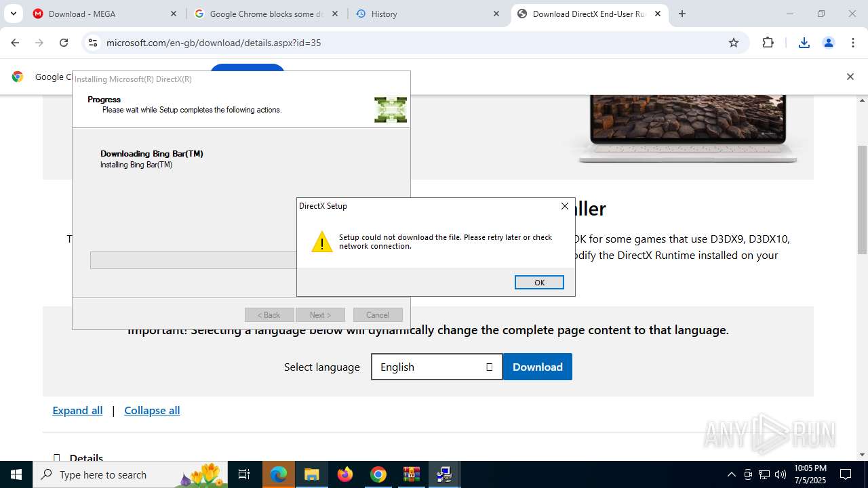Open File Explorer from the taskbar
The width and height of the screenshot is (868, 488).
311,474
